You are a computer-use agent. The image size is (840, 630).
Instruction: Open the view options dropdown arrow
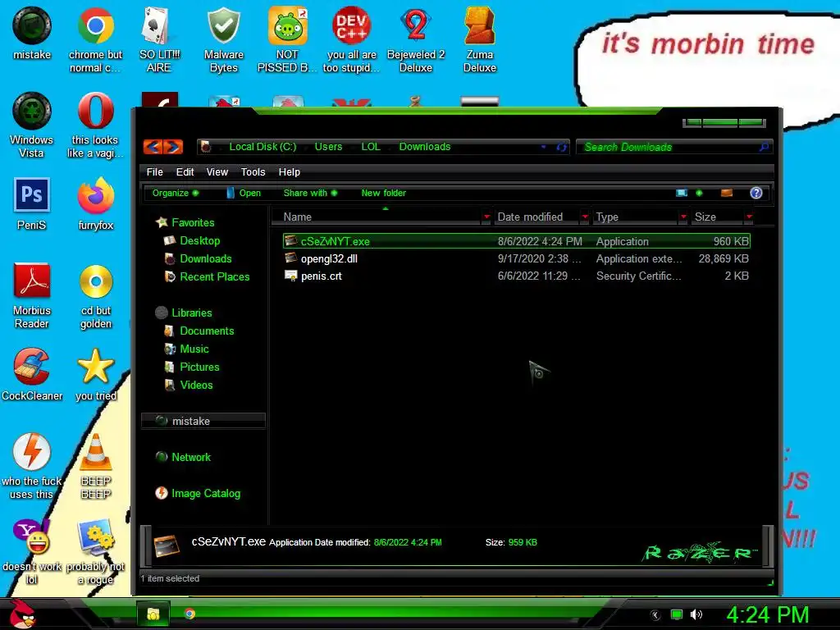click(x=699, y=193)
